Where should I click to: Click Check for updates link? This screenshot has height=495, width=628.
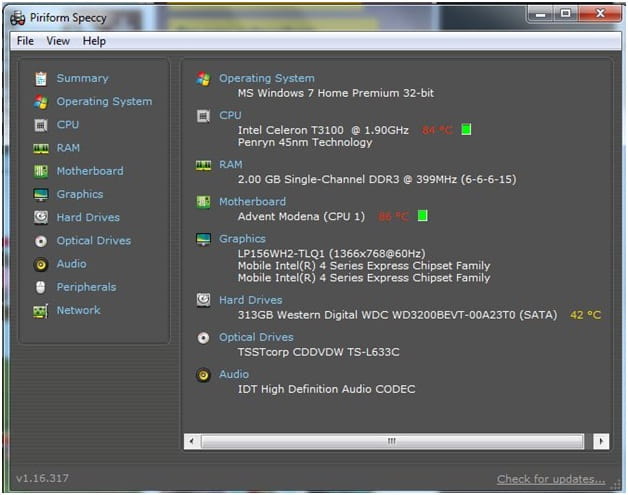[x=551, y=479]
